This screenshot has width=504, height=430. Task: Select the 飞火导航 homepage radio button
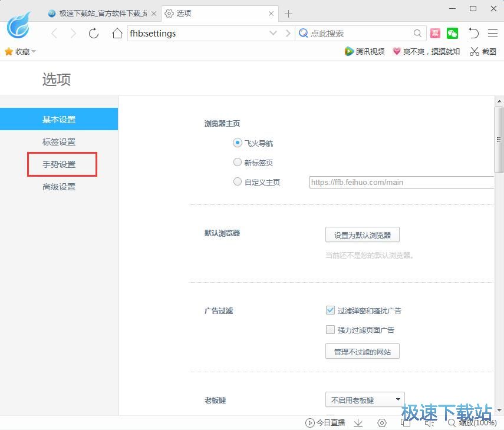pyautogui.click(x=237, y=143)
